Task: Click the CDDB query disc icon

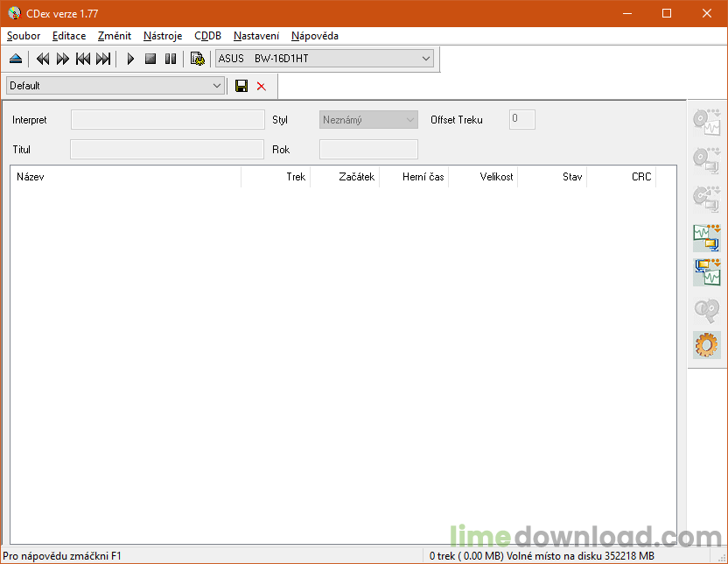Action: [x=707, y=310]
